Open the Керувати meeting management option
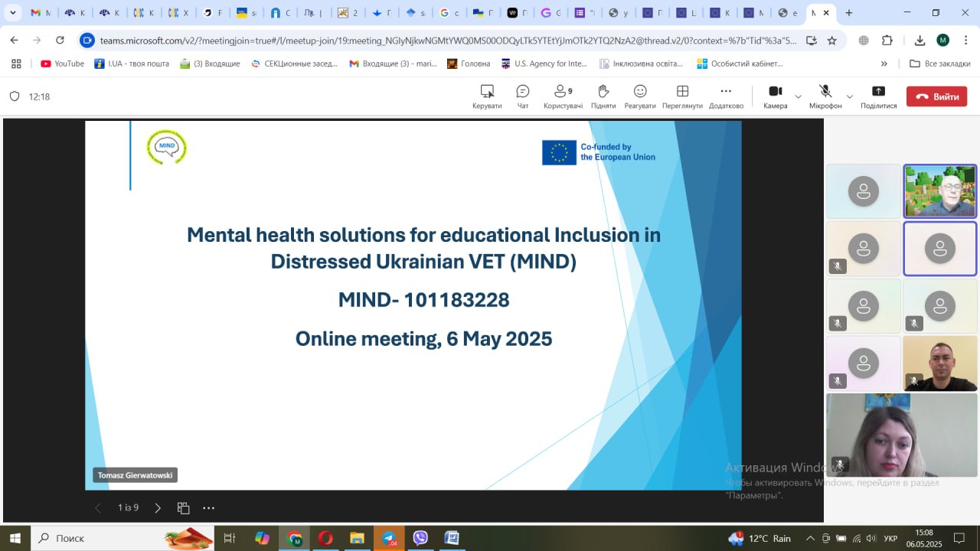980x551 pixels. coord(487,96)
